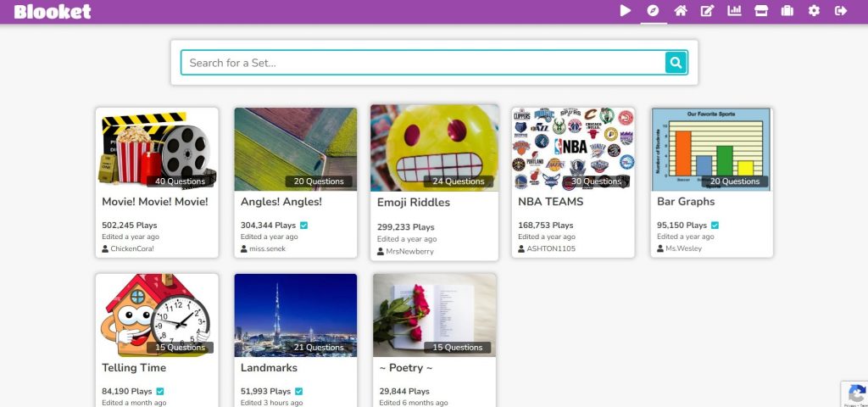
Task: Select the Emoji Riddles title
Action: (414, 203)
